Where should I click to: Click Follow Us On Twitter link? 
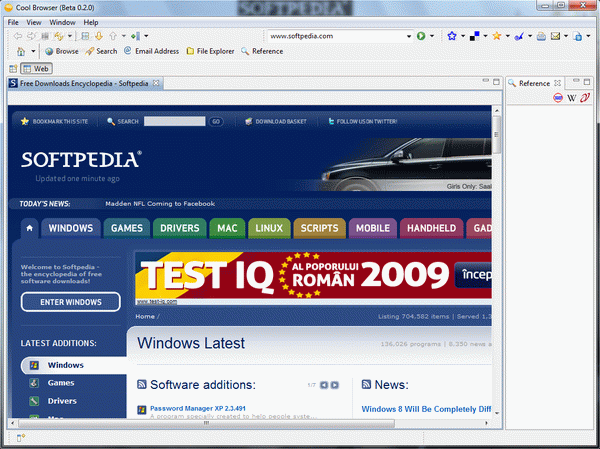[362, 121]
